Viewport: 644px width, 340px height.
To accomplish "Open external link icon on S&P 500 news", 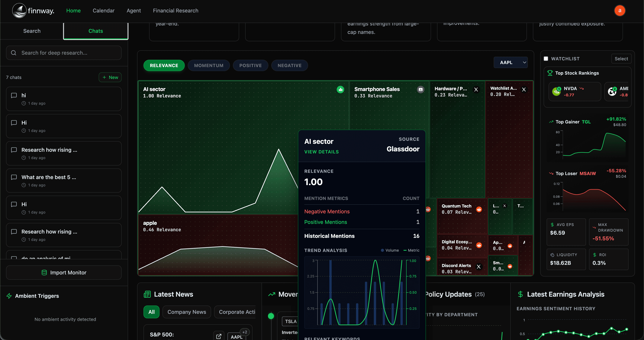I will click(x=218, y=336).
